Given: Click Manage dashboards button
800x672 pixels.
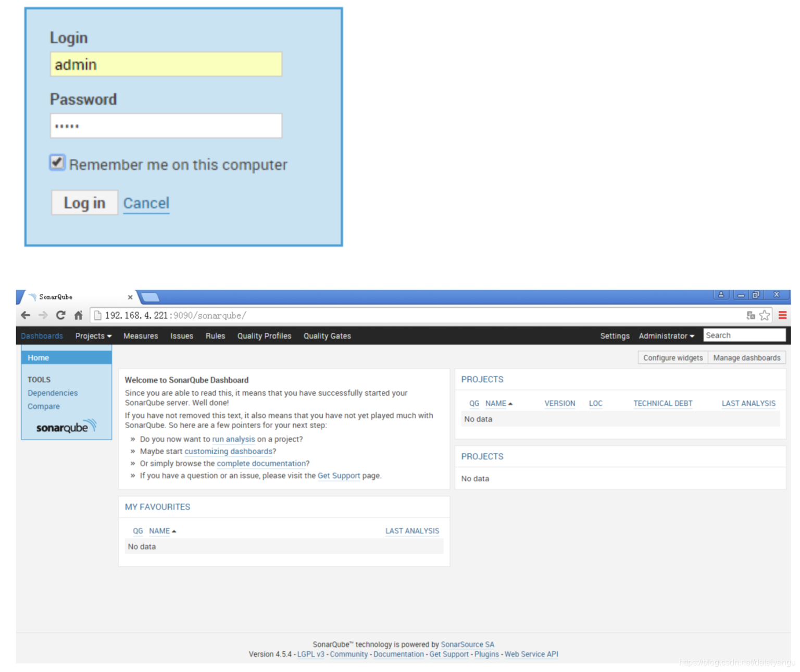Looking at the screenshot, I should coord(747,358).
